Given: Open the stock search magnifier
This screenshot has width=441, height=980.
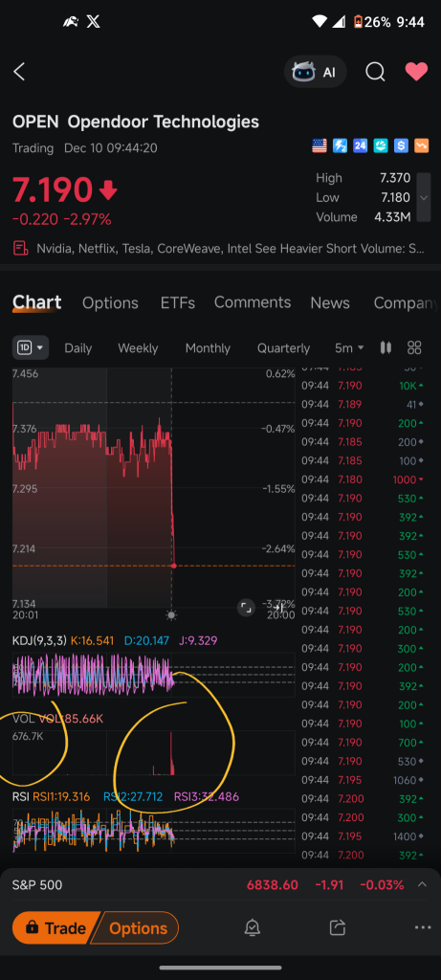Looking at the screenshot, I should coord(375,72).
